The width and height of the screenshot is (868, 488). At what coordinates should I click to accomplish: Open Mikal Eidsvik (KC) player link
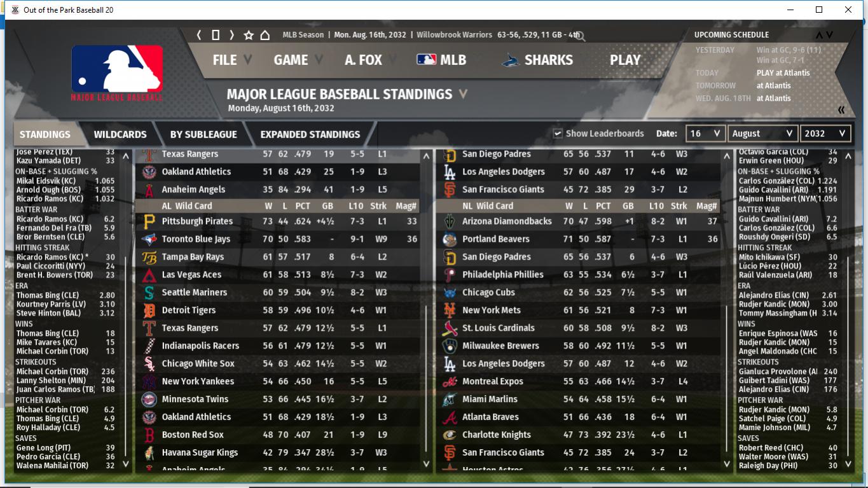point(46,181)
